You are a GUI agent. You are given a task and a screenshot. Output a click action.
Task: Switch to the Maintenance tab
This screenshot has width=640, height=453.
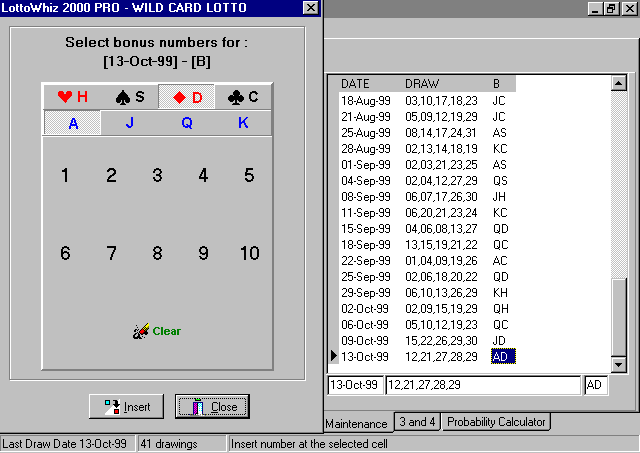click(x=357, y=424)
